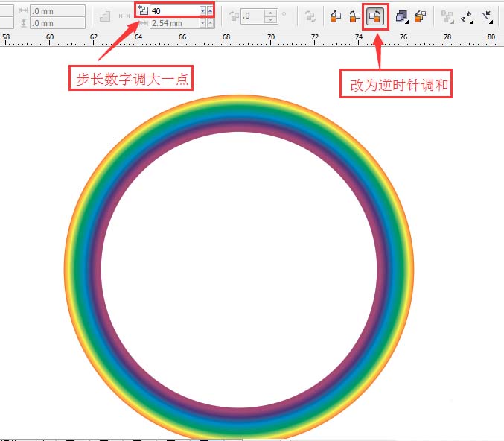Select the direct blend icon
The height and width of the screenshot is (441, 504).
click(x=336, y=16)
